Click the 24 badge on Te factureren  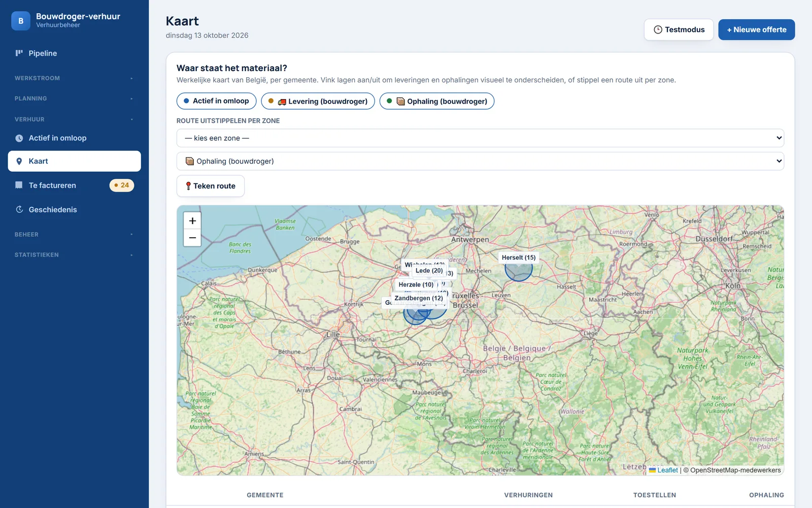click(x=122, y=185)
